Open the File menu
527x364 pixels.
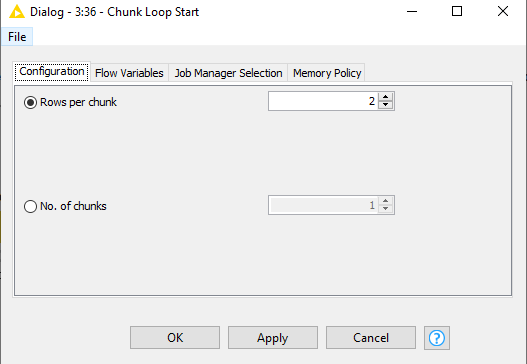click(17, 37)
